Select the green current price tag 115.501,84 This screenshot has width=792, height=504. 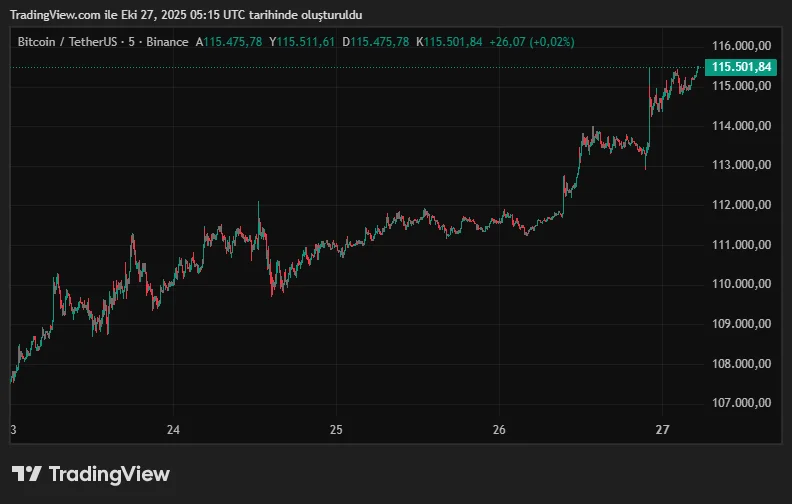coord(741,67)
